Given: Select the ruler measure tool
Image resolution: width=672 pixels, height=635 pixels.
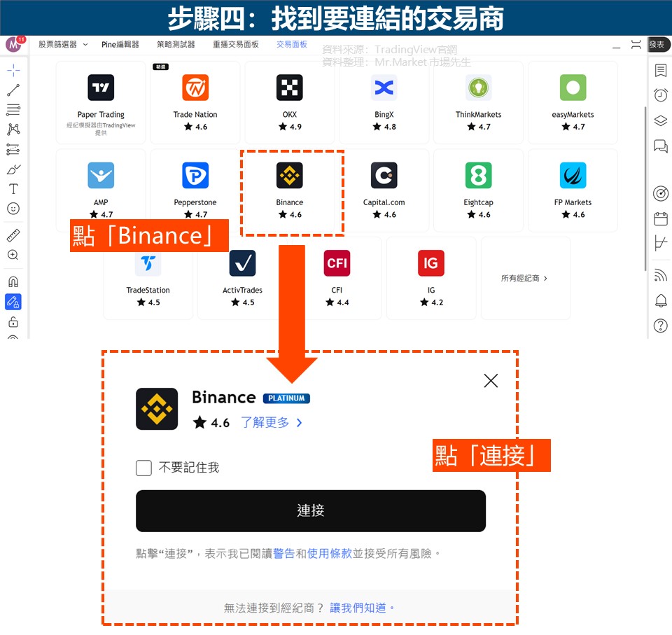Looking at the screenshot, I should point(13,235).
